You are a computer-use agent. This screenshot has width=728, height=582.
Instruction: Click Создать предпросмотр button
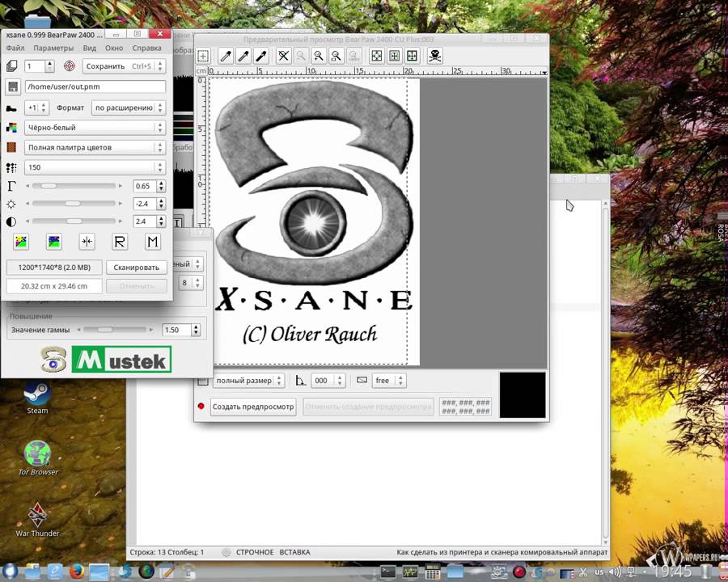[253, 407]
